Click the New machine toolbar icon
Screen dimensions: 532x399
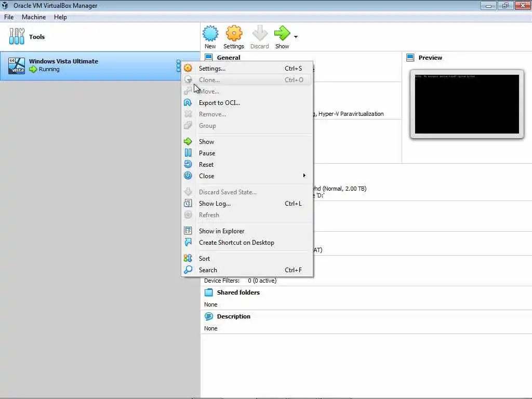tap(210, 33)
